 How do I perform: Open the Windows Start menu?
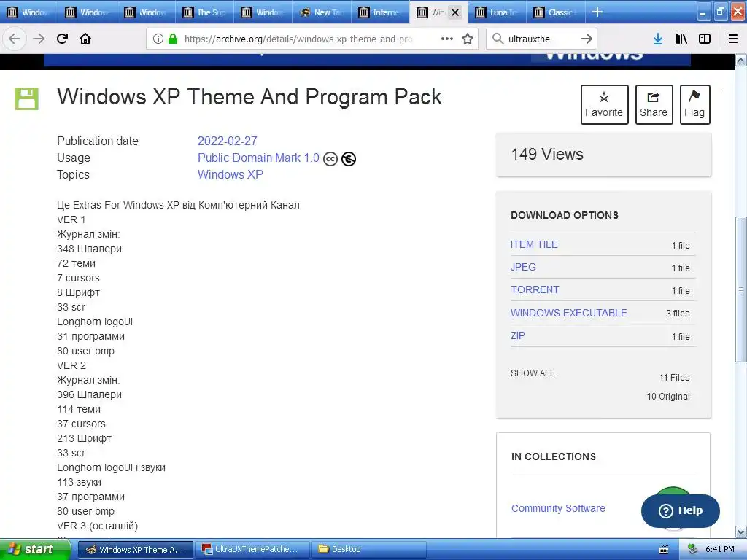pyautogui.click(x=35, y=549)
